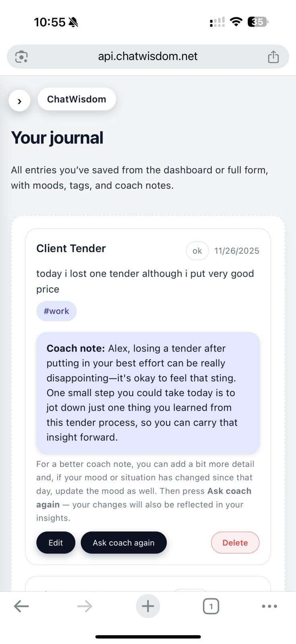Tap the api.chatwisdom.net URL field
Screen dimensions: 296x644
click(x=148, y=56)
